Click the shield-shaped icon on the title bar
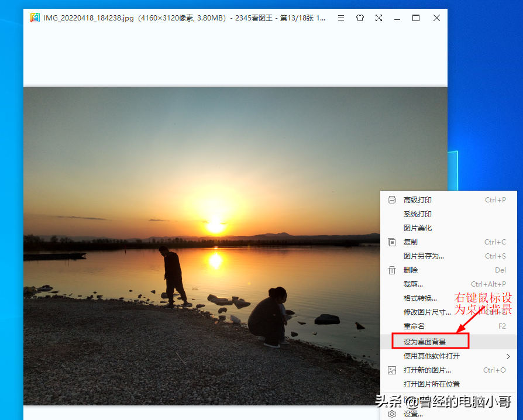Image resolution: width=523 pixels, height=420 pixels. click(x=360, y=18)
